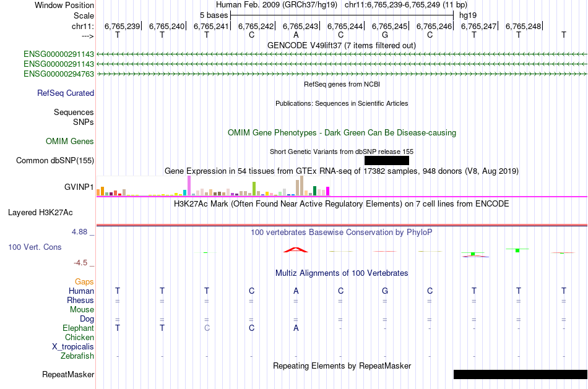Screen dimensions: 588x389
Task: Click the H3K27Ac Mark track title
Action: [x=341, y=204]
